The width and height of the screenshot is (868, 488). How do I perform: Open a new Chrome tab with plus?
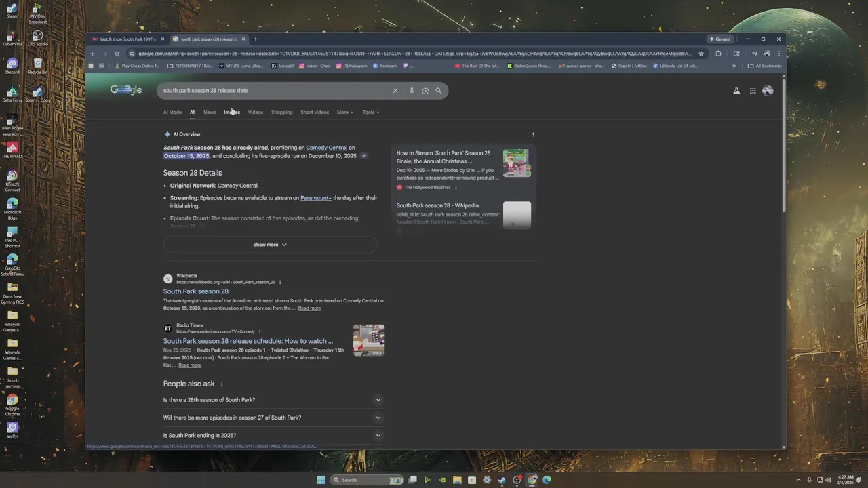(256, 39)
